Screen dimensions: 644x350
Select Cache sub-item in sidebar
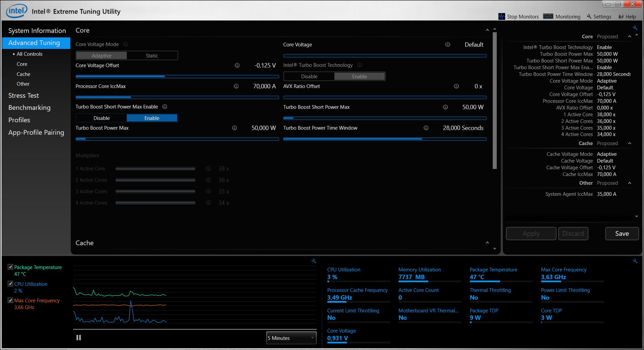(x=23, y=74)
